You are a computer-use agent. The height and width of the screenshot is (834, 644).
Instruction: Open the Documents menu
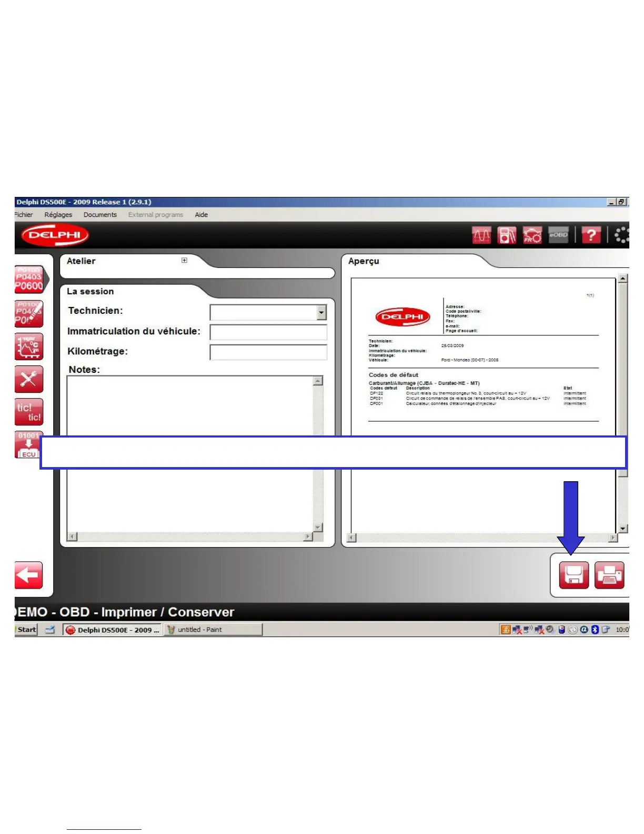coord(100,215)
